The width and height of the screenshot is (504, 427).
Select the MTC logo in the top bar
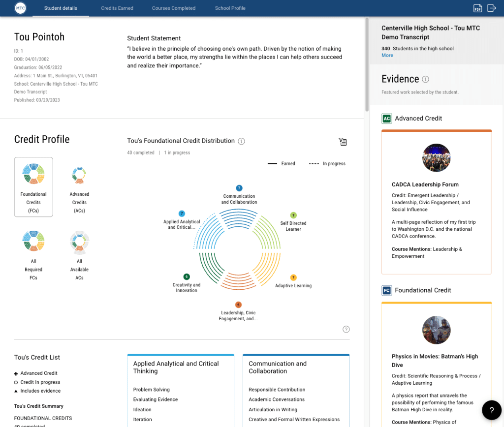point(20,8)
